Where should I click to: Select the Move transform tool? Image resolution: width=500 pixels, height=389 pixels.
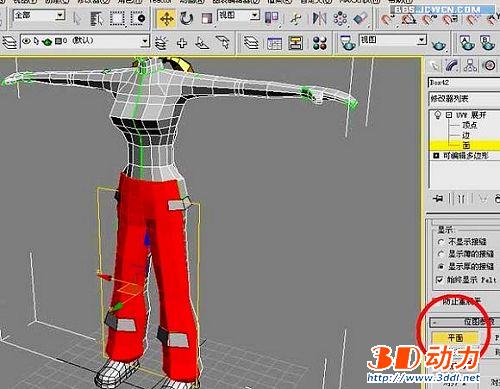tap(167, 18)
